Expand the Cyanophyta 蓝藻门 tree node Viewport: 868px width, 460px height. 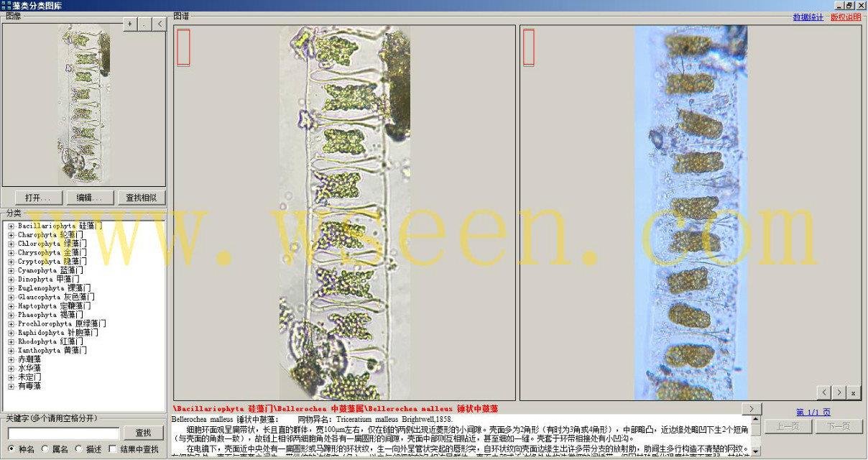11,271
